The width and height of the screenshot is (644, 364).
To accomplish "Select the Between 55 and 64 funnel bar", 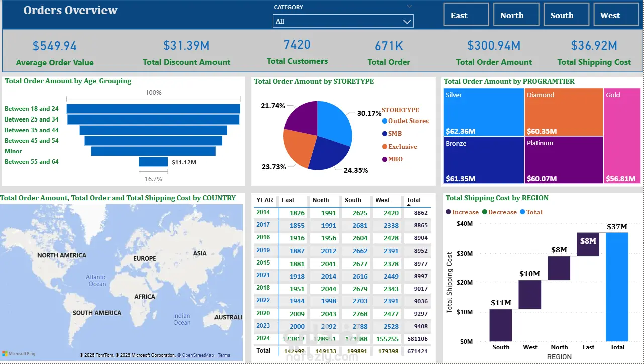I will pyautogui.click(x=153, y=162).
